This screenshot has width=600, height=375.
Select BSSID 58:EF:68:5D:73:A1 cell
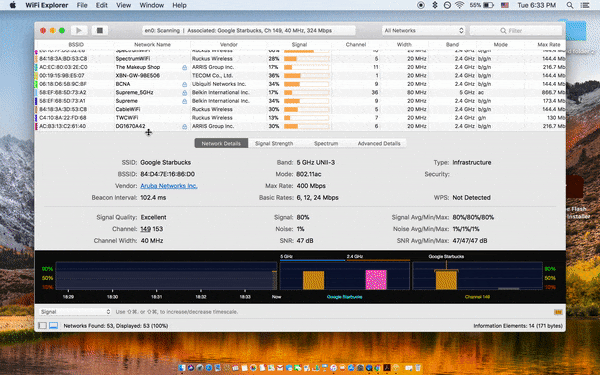(62, 101)
